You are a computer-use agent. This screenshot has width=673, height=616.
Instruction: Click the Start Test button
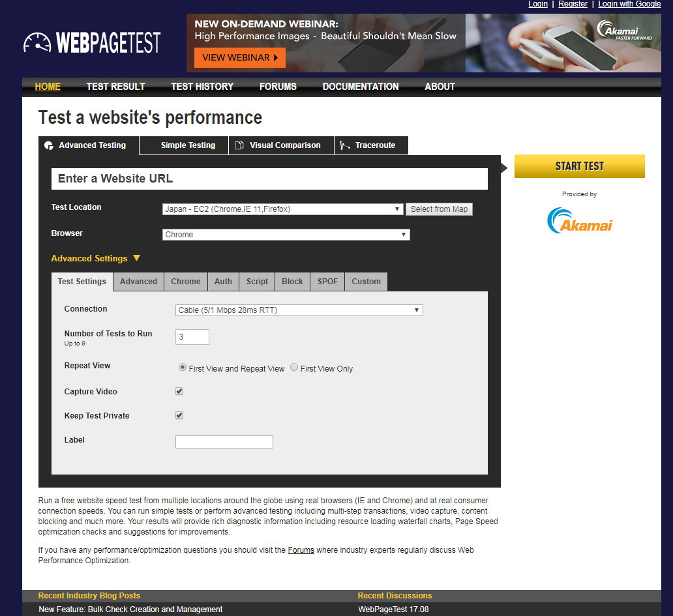tap(579, 166)
